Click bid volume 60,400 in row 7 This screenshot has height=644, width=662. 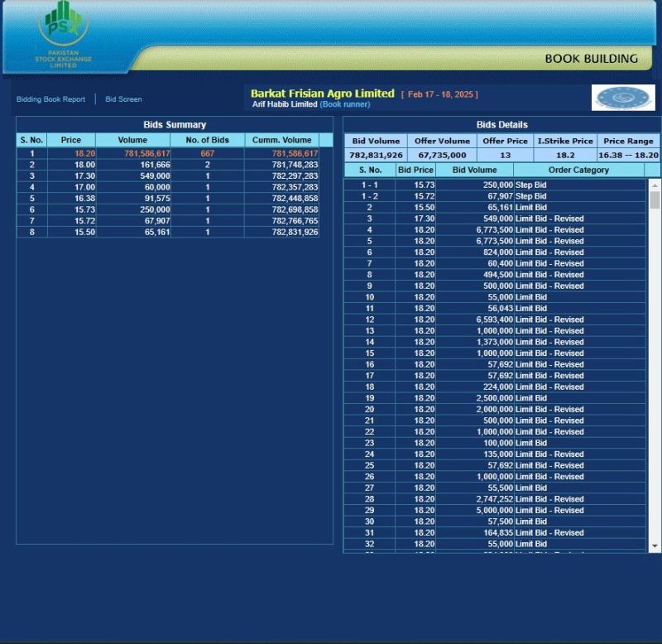[x=501, y=263]
